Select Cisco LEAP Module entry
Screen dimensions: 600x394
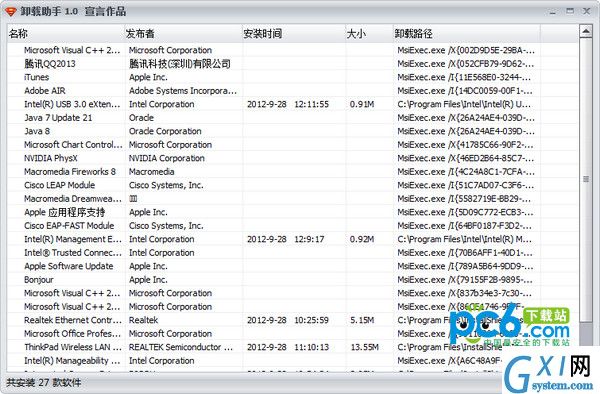pos(59,185)
